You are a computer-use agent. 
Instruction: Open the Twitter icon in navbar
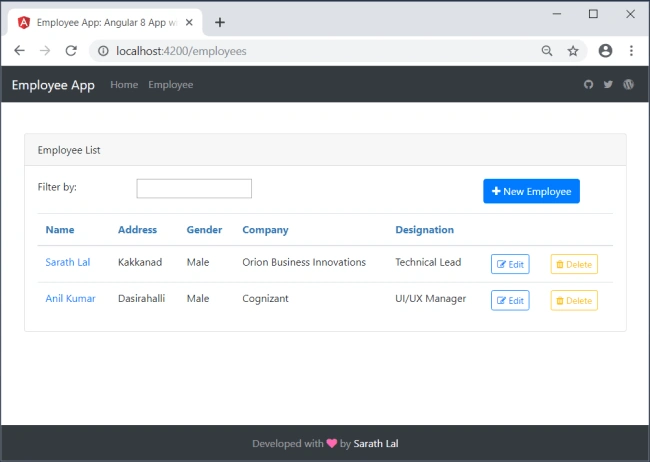608,85
